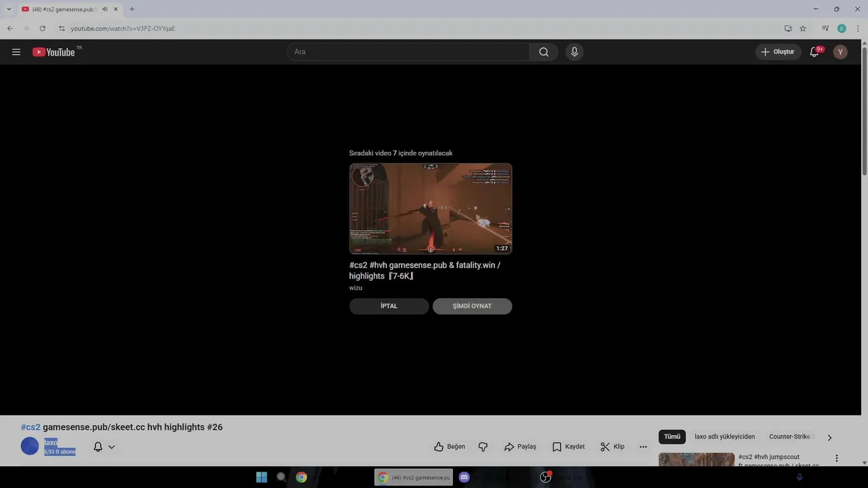Share the video with Paylaş
Screen dimensions: 868x488
pos(520,447)
